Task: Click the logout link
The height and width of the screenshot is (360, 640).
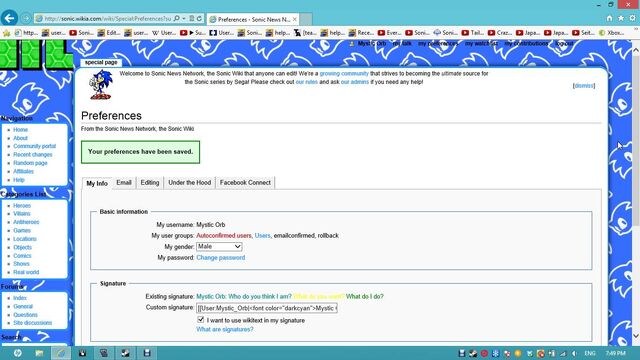Action: pos(564,43)
